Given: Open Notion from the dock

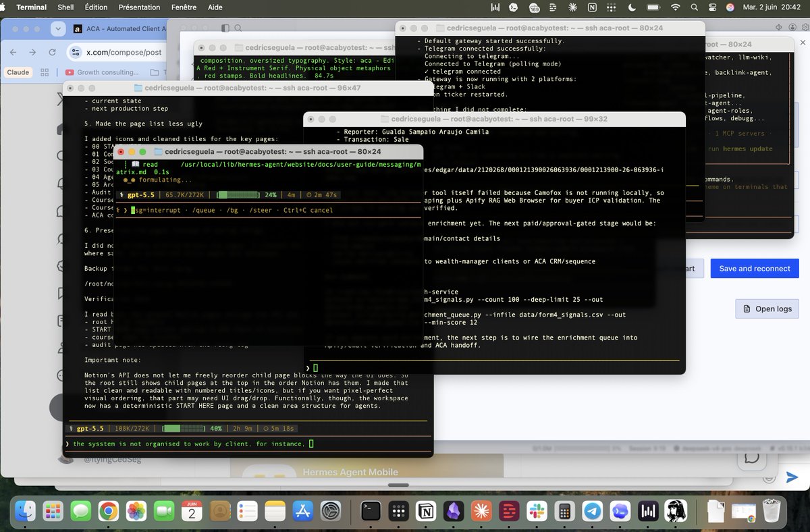Looking at the screenshot, I should (x=426, y=512).
